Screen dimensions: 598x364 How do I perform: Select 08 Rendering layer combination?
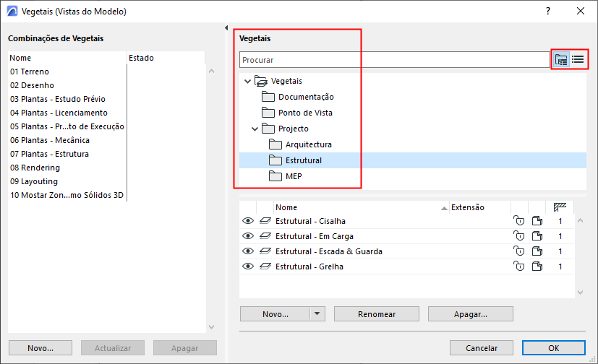coord(35,168)
